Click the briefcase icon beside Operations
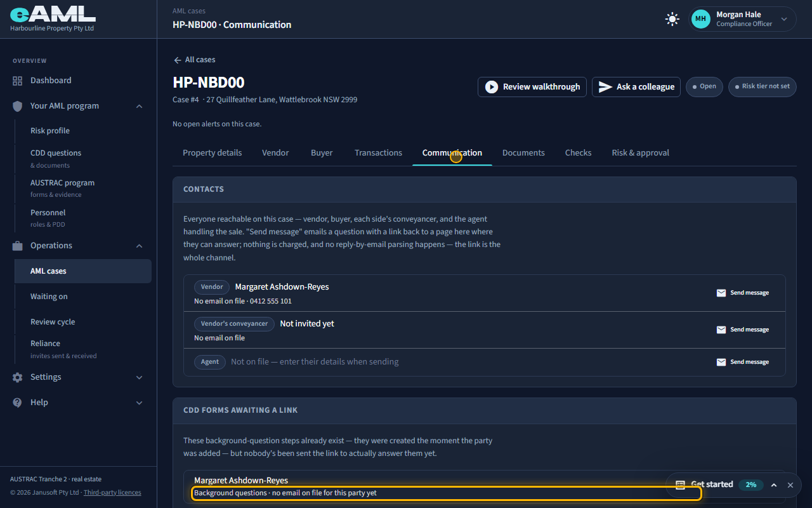The width and height of the screenshot is (812, 508). pos(18,246)
